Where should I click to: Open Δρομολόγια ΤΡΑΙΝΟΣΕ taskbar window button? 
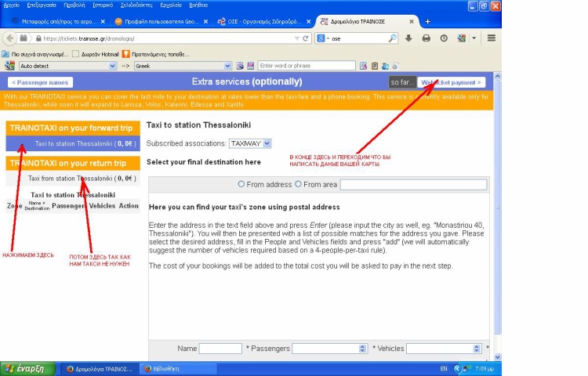[x=100, y=369]
